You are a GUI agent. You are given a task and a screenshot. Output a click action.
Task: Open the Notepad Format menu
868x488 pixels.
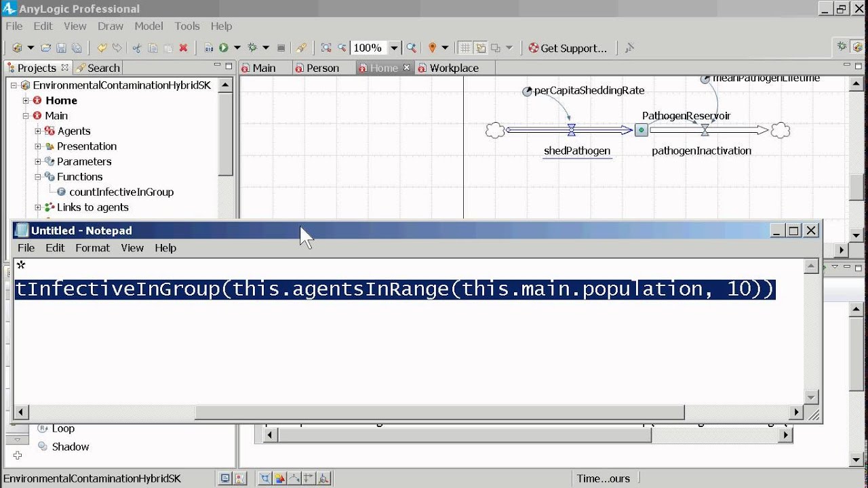pos(92,248)
